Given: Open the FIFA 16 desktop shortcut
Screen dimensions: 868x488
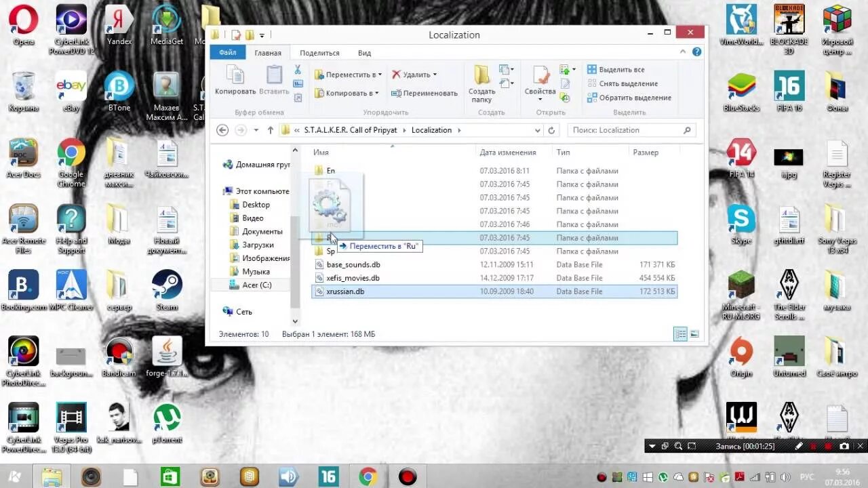Looking at the screenshot, I should tap(789, 91).
